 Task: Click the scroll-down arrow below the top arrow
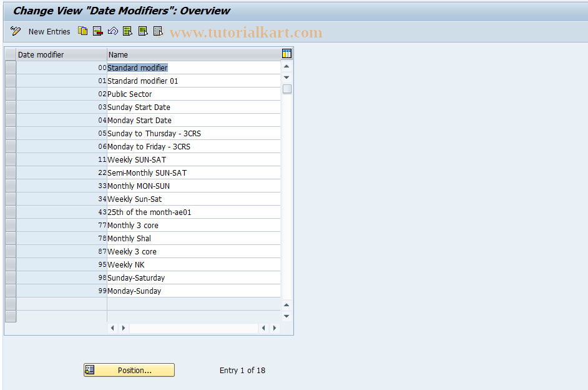click(287, 77)
